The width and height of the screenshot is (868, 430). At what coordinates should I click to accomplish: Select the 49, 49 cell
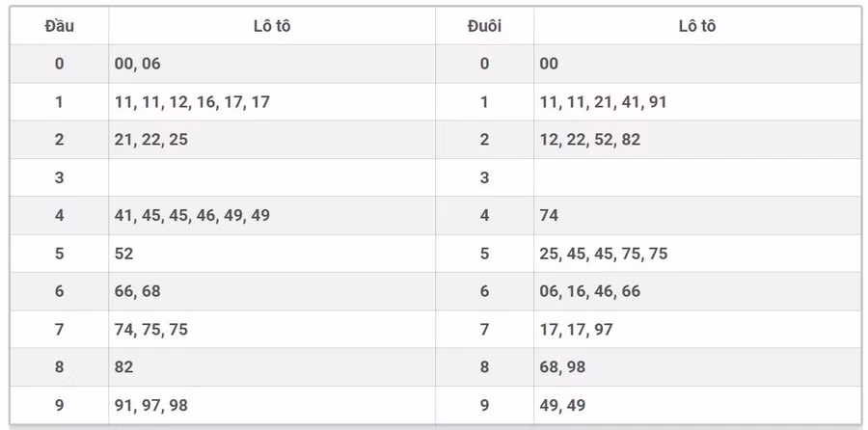[x=562, y=405]
